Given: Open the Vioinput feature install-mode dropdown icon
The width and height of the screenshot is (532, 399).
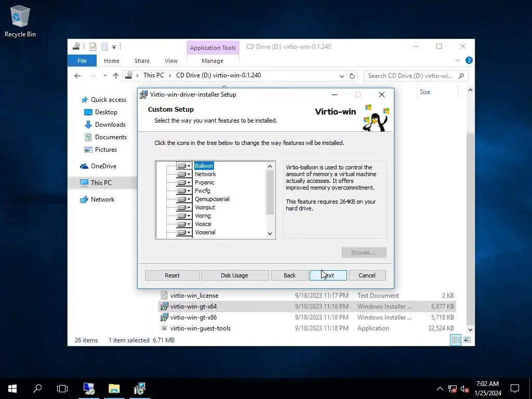Looking at the screenshot, I should coord(184,207).
